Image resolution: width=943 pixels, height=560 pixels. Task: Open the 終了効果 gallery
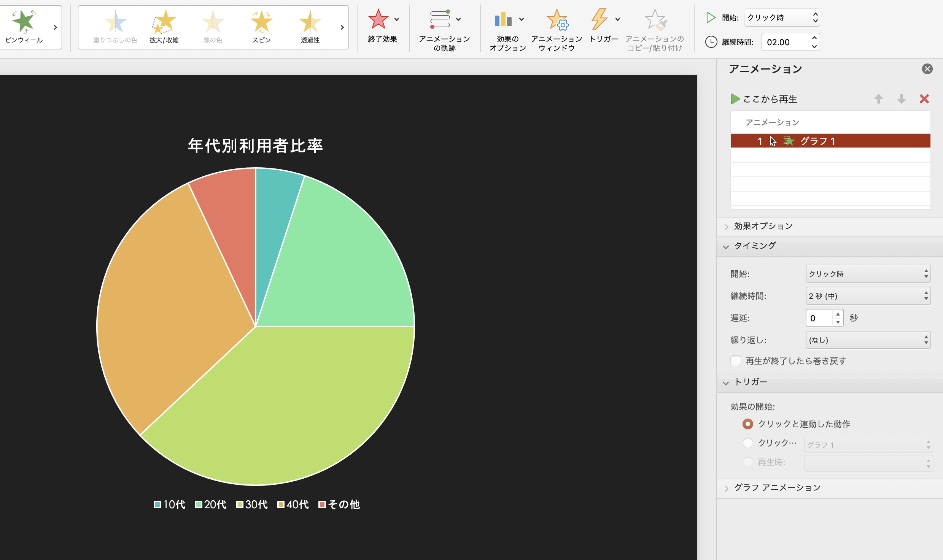pos(383,27)
